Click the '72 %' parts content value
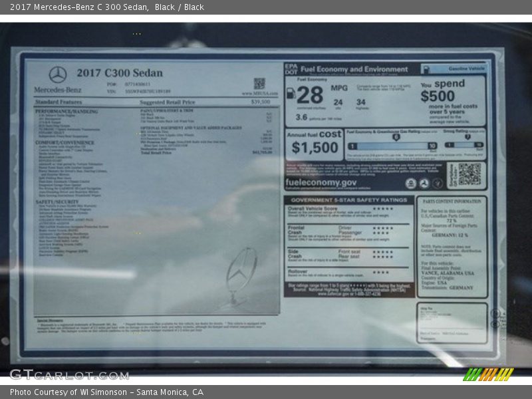The image size is (532, 399). pyautogui.click(x=452, y=221)
